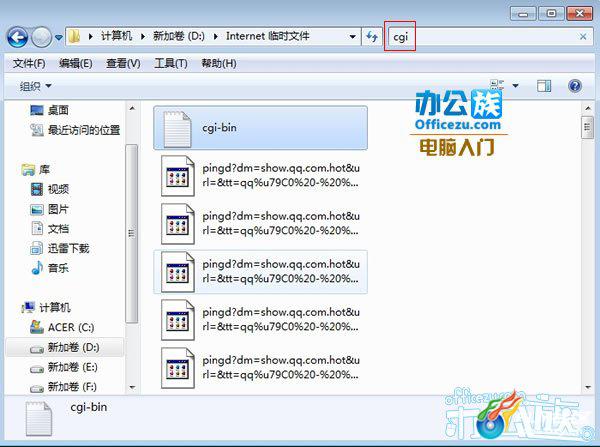Open the 迅雷下载 library
This screenshot has width=600, height=447.
pos(68,248)
